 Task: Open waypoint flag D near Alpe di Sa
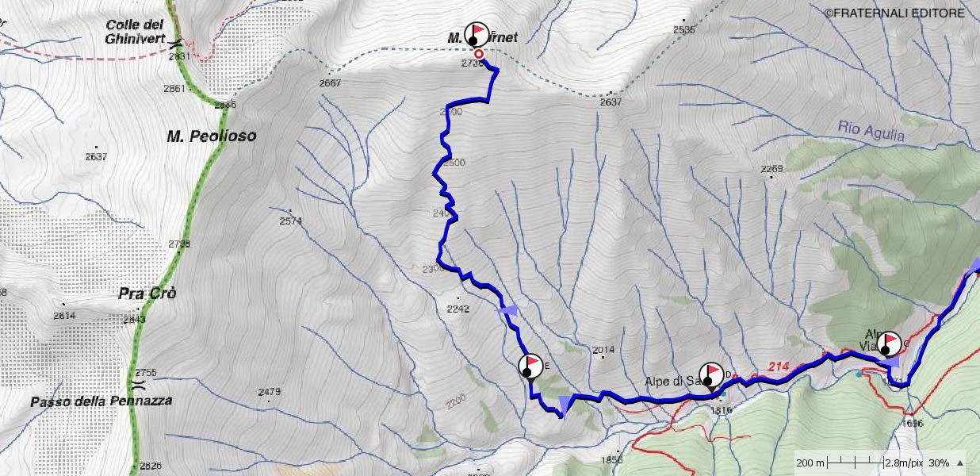click(x=711, y=375)
